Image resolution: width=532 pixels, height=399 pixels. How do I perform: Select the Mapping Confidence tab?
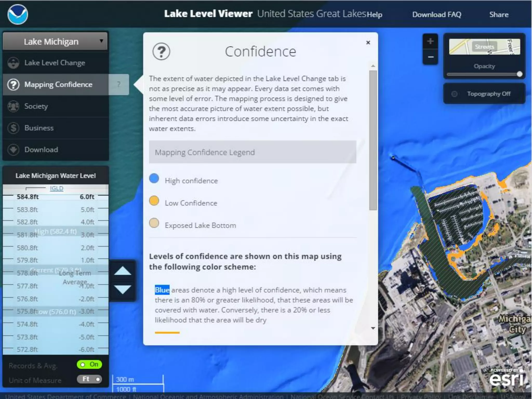tap(58, 84)
